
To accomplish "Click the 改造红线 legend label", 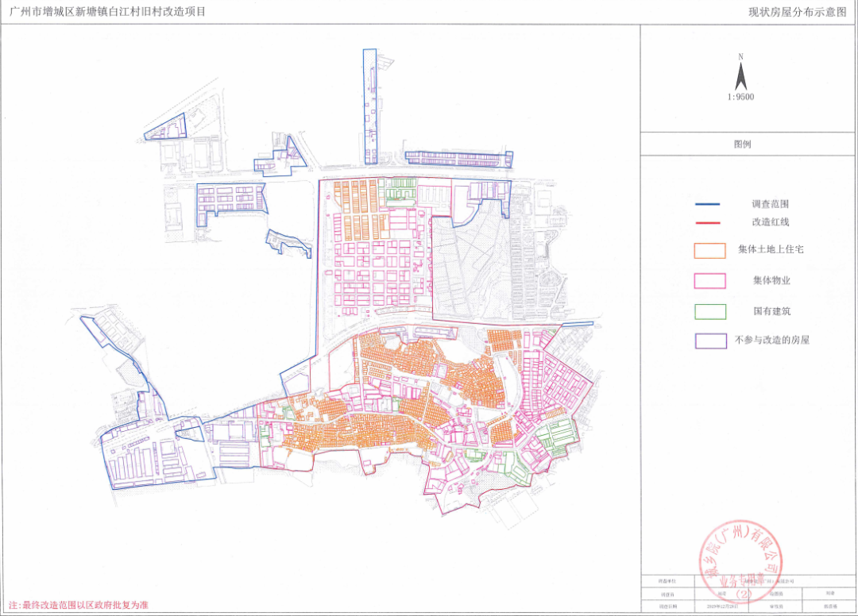I will [771, 222].
